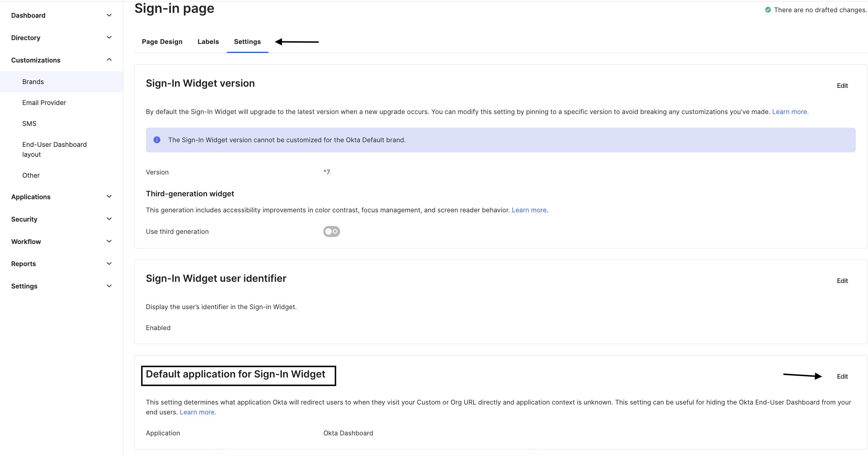The image size is (868, 456).
Task: Expand the Reports menu chevron
Action: (109, 263)
